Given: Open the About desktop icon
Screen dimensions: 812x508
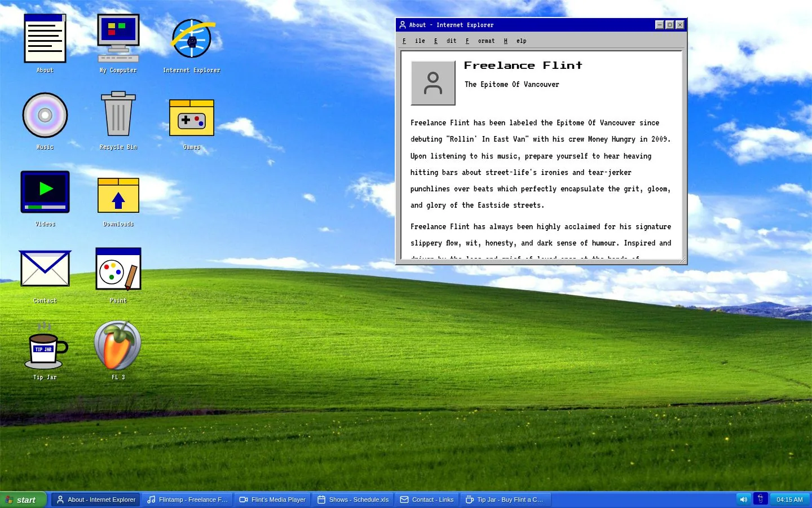Looking at the screenshot, I should click(x=45, y=44).
